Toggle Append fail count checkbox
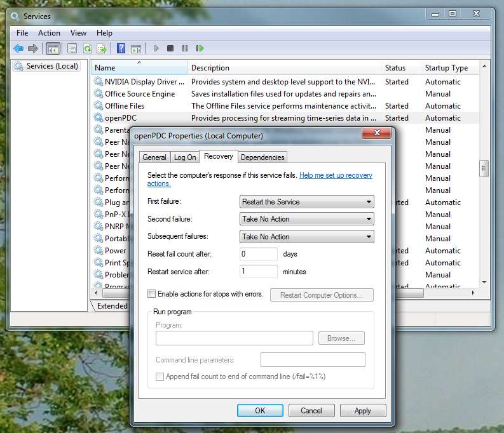 click(160, 376)
